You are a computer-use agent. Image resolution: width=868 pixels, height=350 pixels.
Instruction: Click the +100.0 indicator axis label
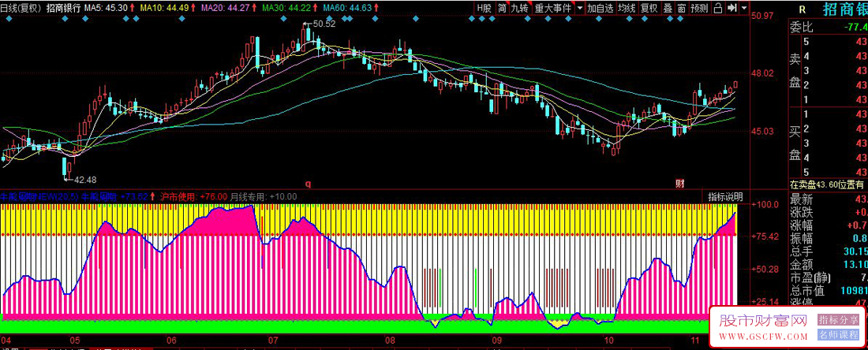pyautogui.click(x=764, y=204)
